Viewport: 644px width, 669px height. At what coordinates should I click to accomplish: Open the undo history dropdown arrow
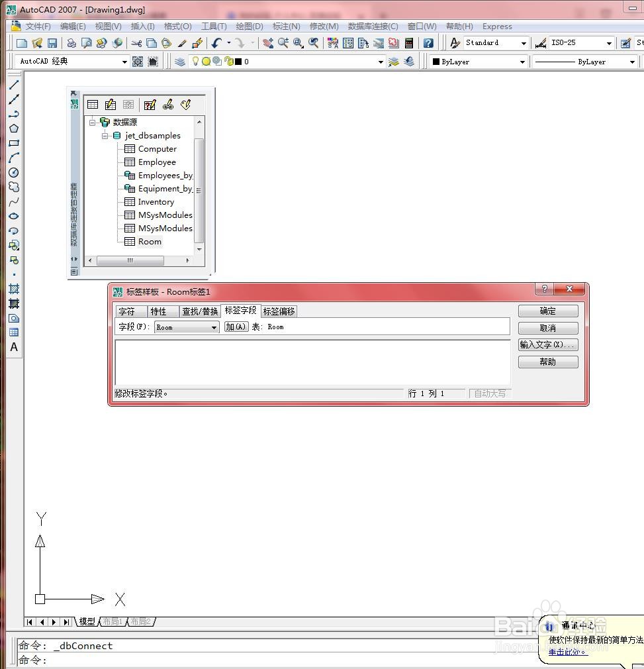(x=229, y=42)
